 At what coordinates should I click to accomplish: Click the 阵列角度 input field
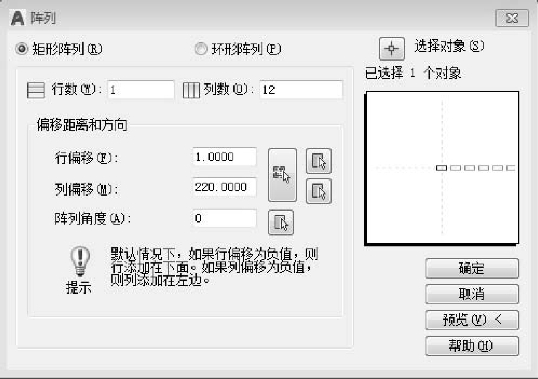224,218
